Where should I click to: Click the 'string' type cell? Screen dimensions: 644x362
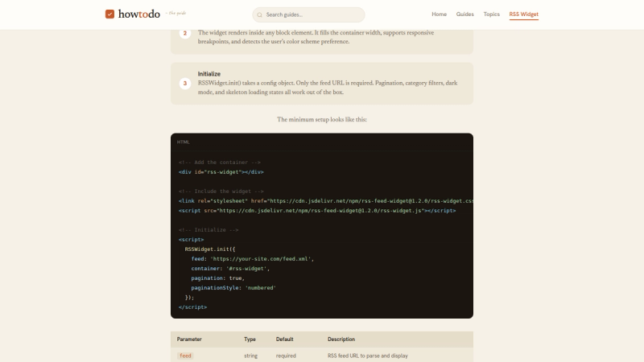(x=251, y=356)
